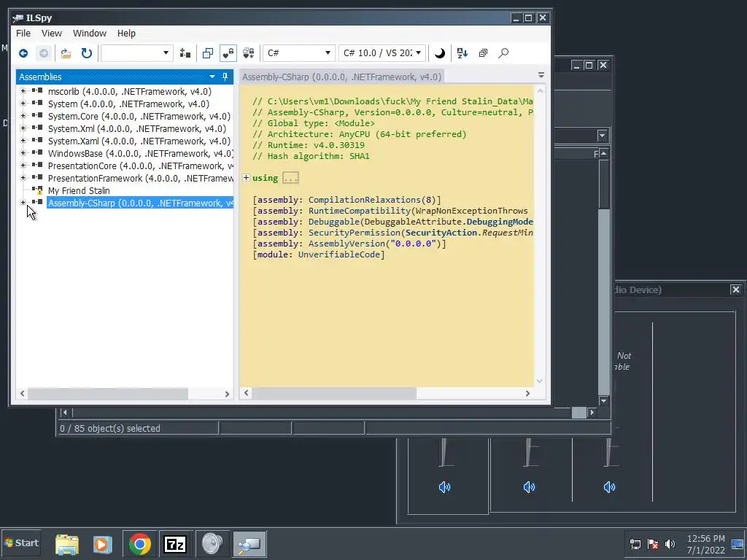This screenshot has width=747, height=560.
Task: Open the assembly list combo box
Action: pyautogui.click(x=136, y=52)
